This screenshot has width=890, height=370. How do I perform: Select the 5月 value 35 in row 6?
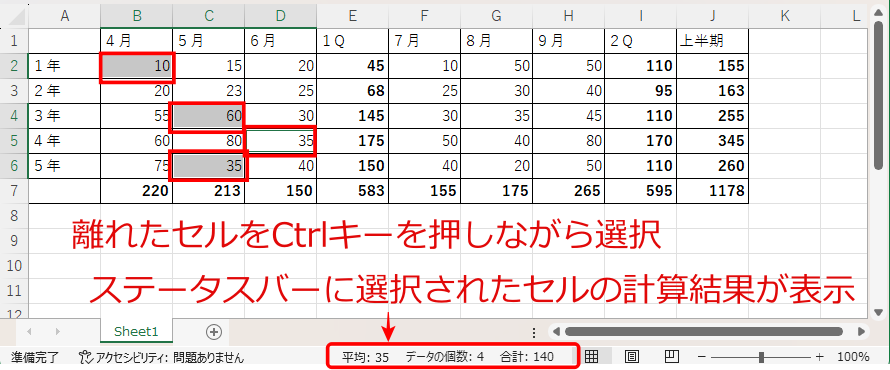tap(209, 166)
